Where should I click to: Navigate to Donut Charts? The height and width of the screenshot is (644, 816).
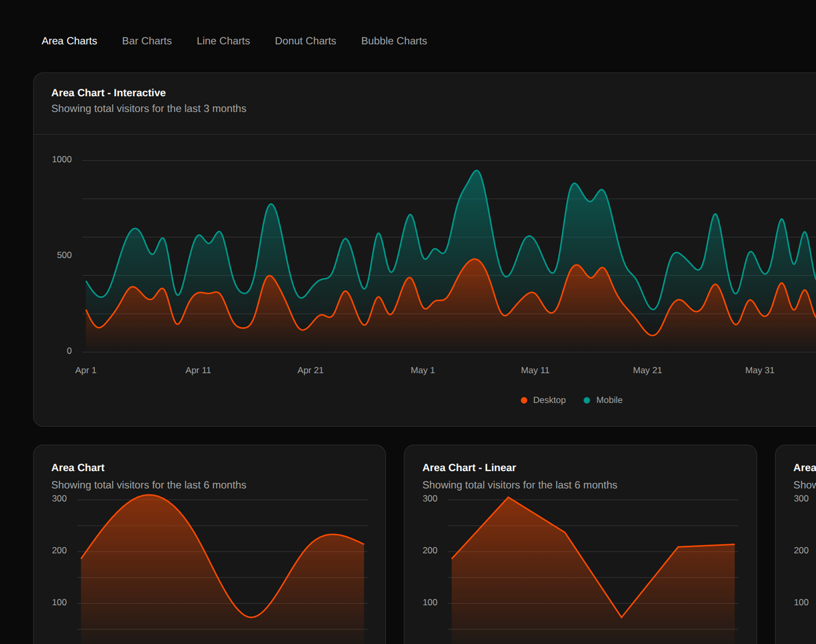(x=305, y=41)
